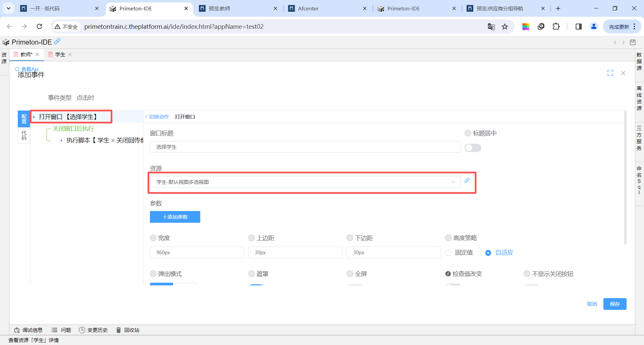The width and height of the screenshot is (644, 345).
Task: Expand the 打开窗口【选择学生】 tree node
Action: coord(34,117)
